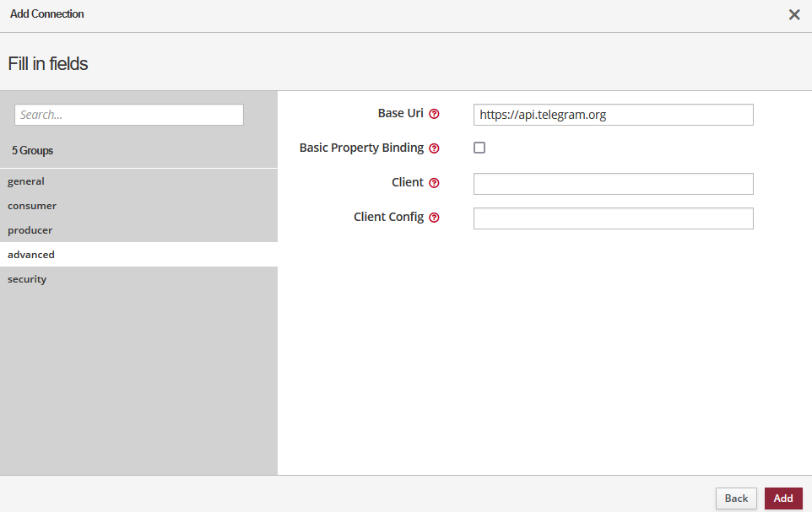Click into the Client text field
Screen dimensions: 812x512
[613, 184]
